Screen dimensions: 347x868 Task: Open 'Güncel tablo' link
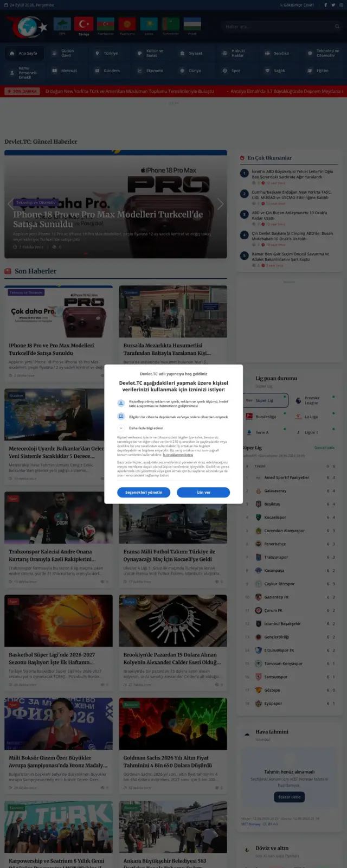click(x=324, y=448)
